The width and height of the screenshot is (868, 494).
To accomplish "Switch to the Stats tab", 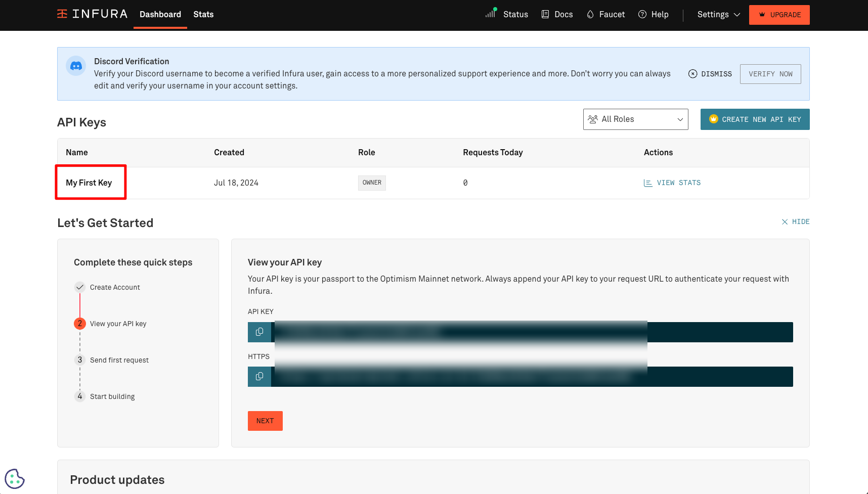I will click(203, 14).
